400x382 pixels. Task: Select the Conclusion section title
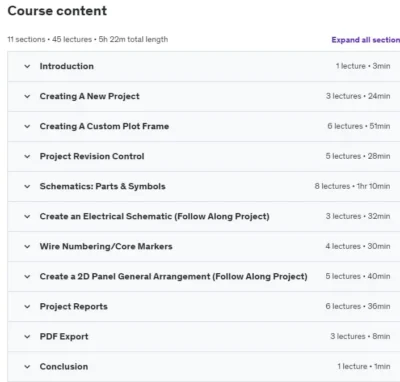64,366
